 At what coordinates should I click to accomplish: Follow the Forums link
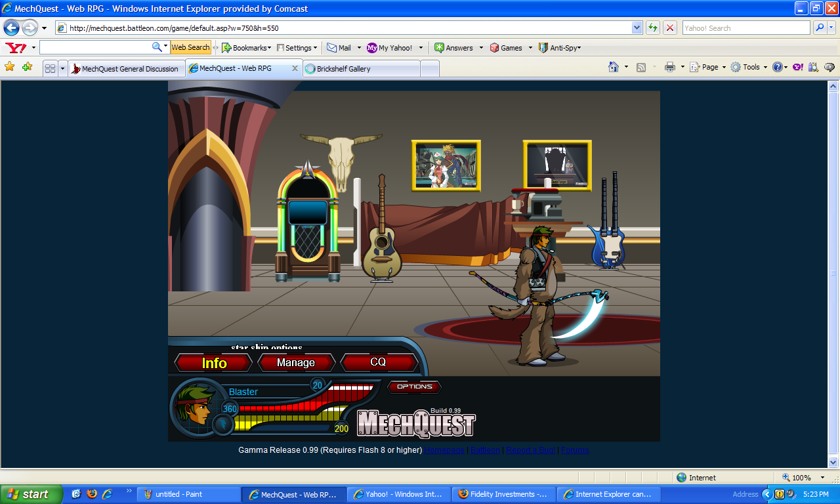coord(575,450)
